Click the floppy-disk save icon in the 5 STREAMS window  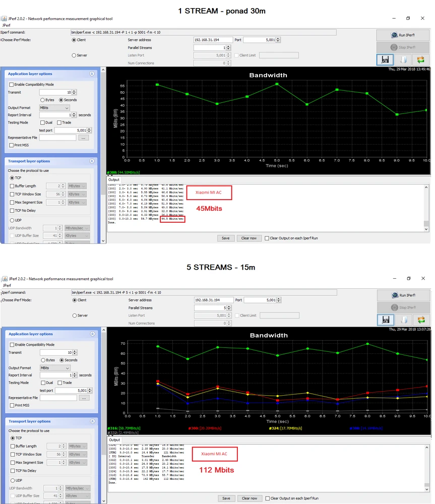coord(386,320)
